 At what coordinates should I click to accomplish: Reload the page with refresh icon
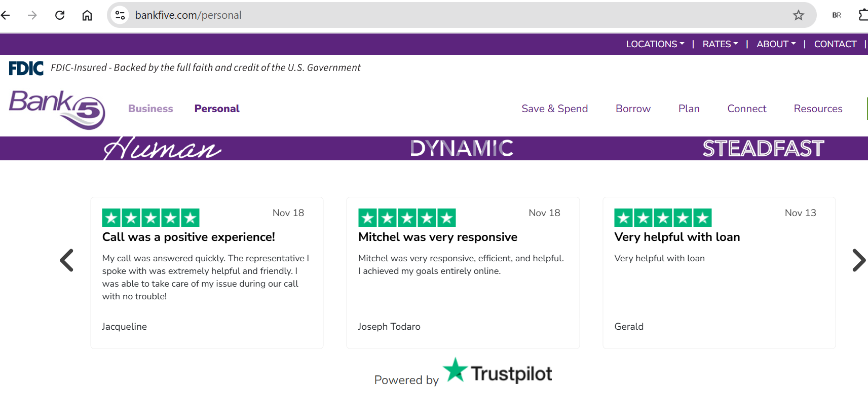[x=60, y=15]
